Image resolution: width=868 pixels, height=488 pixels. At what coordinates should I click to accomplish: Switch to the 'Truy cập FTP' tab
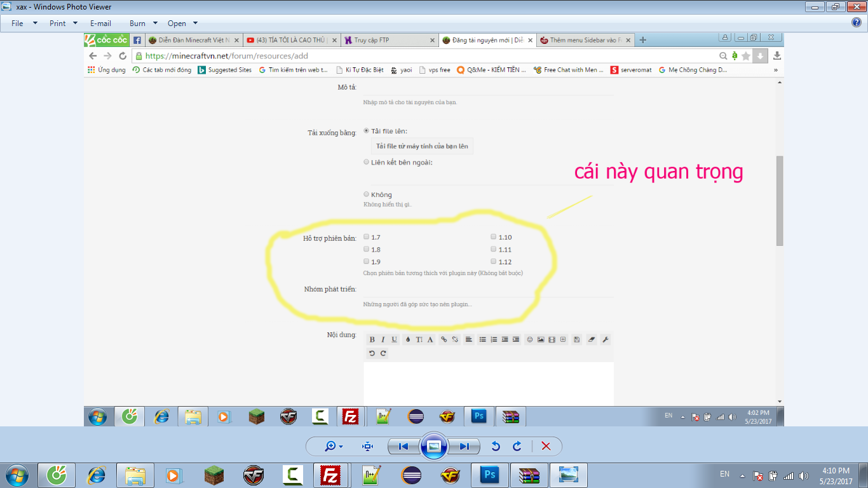pos(389,40)
